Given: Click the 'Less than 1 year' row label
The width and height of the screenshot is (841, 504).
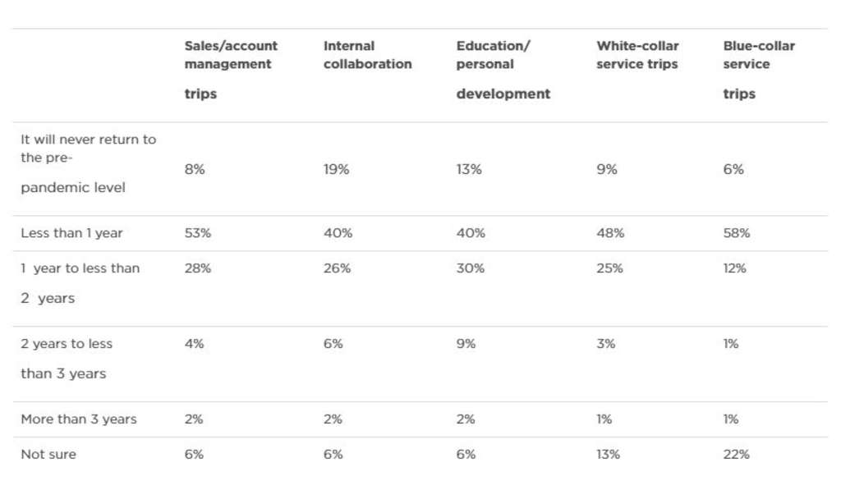Looking at the screenshot, I should (71, 233).
